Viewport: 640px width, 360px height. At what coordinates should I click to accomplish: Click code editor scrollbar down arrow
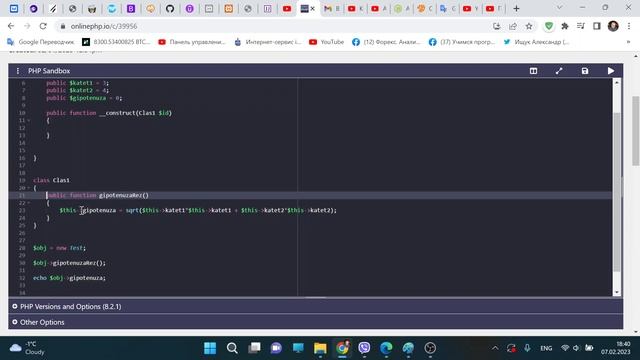[617, 292]
